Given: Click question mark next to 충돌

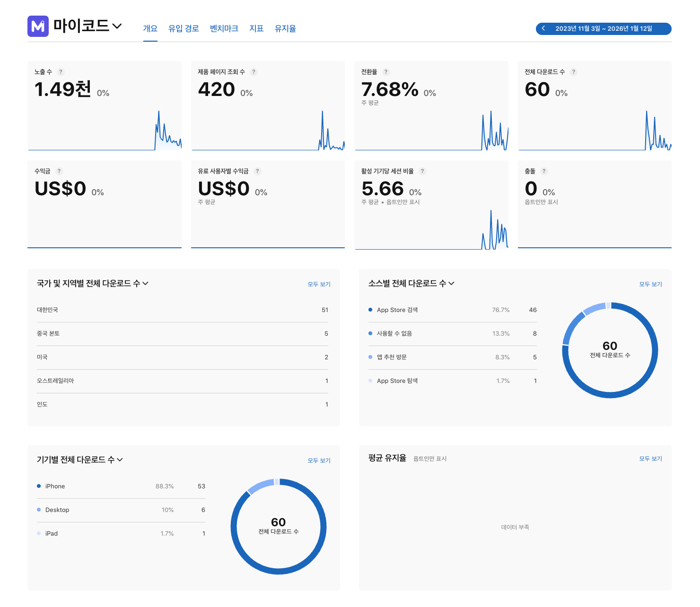Looking at the screenshot, I should tap(544, 171).
